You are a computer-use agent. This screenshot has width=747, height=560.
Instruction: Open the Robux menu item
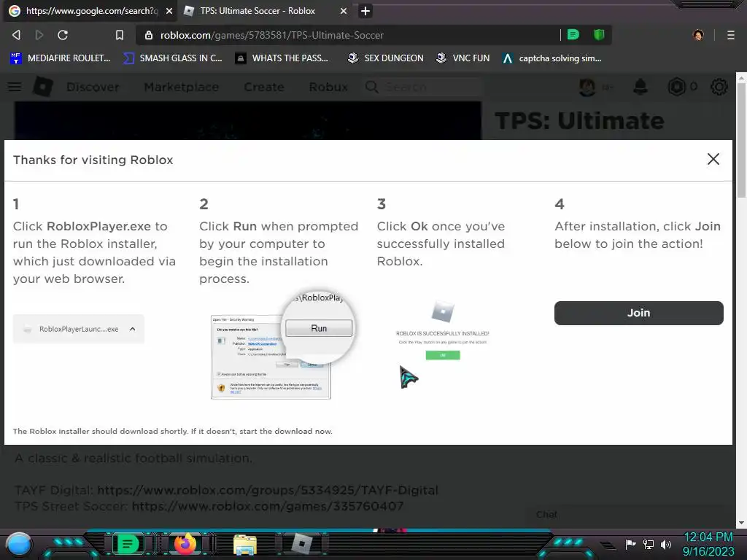pos(328,87)
